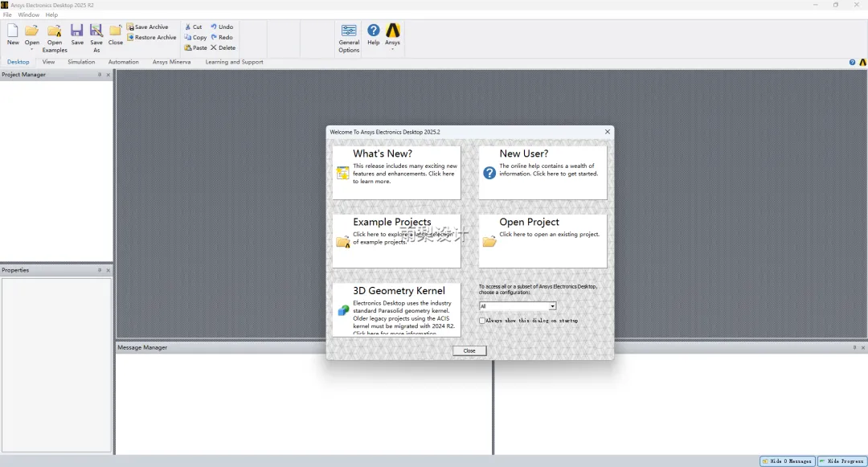
Task: Close the Message Manager panel
Action: [x=863, y=347]
